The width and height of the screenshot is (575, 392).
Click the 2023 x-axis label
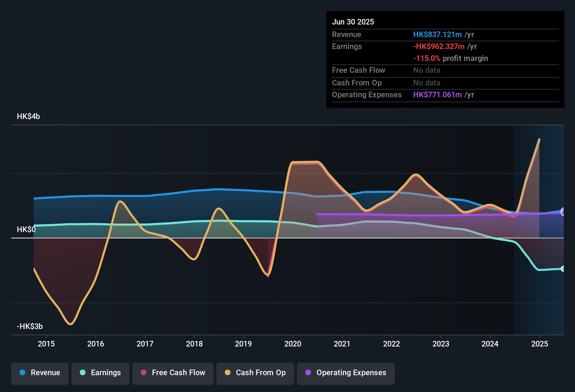tap(441, 344)
